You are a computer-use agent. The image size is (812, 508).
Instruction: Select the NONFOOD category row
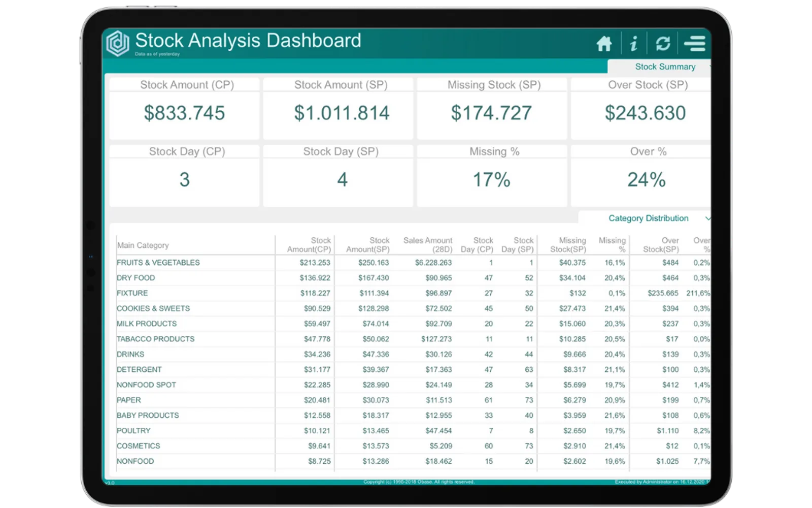pos(413,461)
